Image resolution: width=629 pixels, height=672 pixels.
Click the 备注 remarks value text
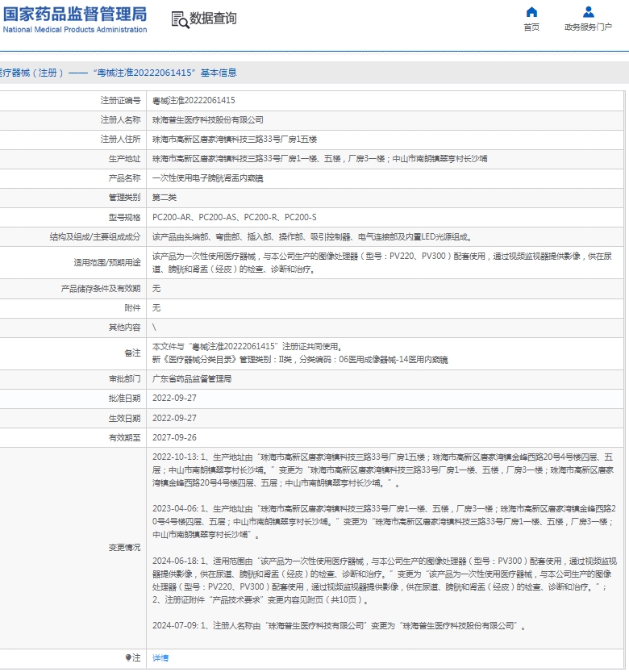pos(300,353)
